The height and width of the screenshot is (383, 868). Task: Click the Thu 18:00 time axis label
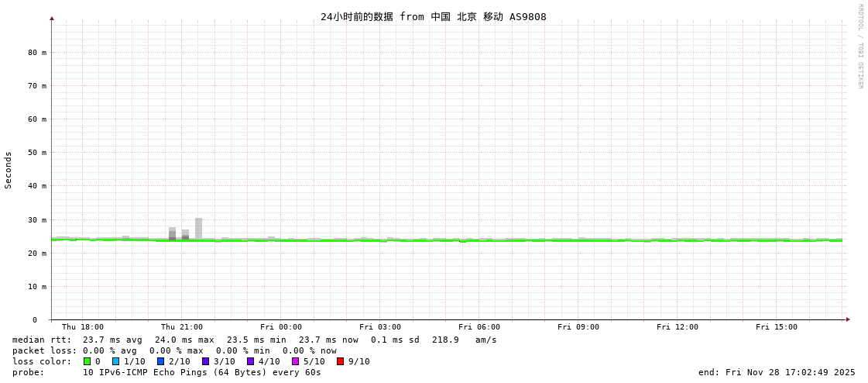pos(83,327)
